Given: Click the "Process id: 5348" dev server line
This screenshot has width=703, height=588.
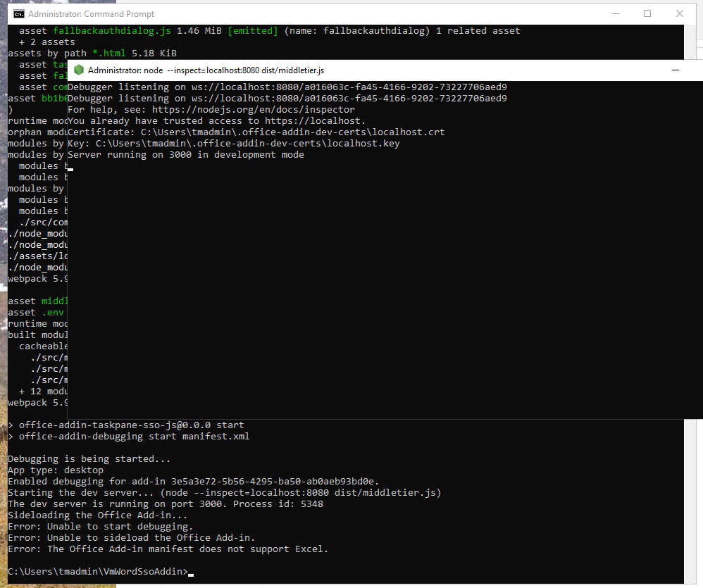Looking at the screenshot, I should tap(166, 504).
